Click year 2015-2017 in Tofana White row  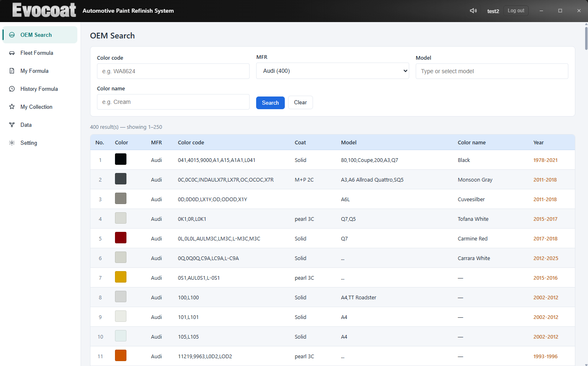[545, 219]
